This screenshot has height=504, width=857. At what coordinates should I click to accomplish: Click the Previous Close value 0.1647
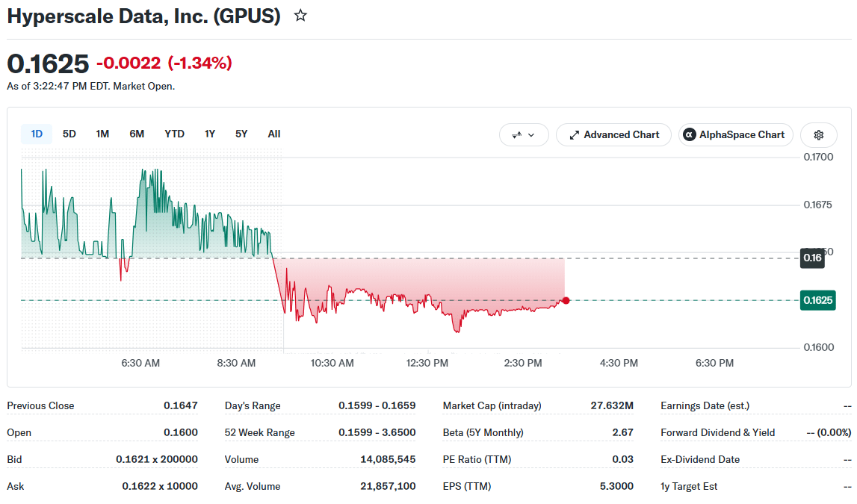pyautogui.click(x=180, y=405)
